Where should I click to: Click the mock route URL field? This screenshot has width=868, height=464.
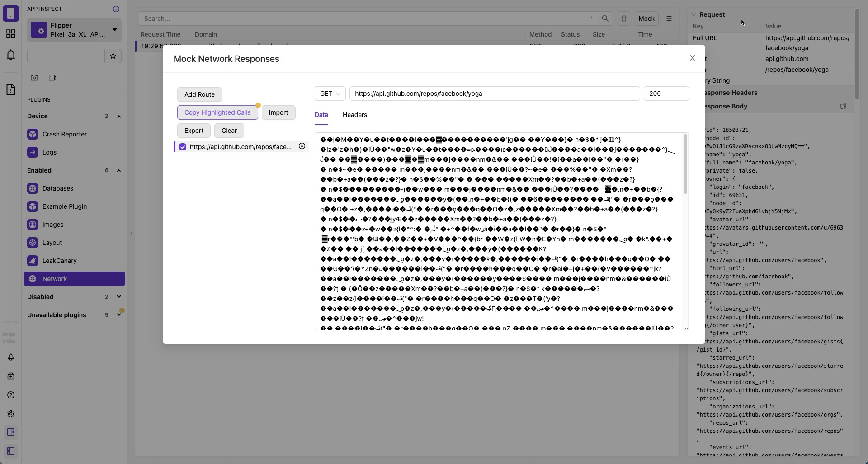(495, 94)
